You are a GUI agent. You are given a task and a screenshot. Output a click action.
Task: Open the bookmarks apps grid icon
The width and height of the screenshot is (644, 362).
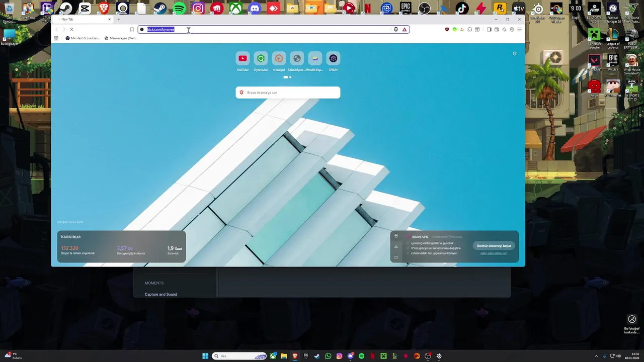tap(56, 38)
